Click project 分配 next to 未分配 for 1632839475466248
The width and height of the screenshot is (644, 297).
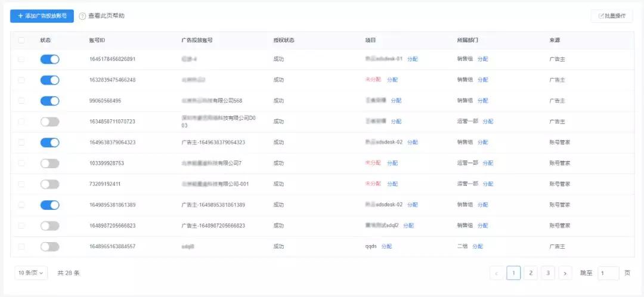click(392, 80)
